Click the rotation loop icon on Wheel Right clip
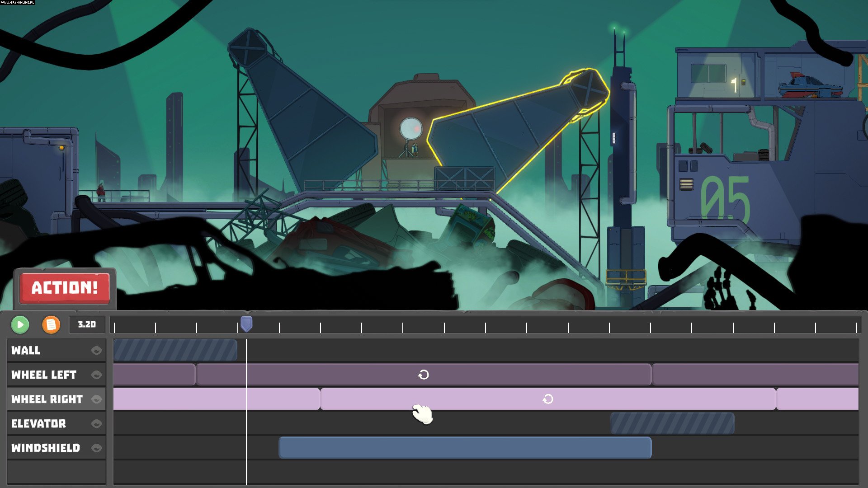The image size is (868, 488). 549,399
